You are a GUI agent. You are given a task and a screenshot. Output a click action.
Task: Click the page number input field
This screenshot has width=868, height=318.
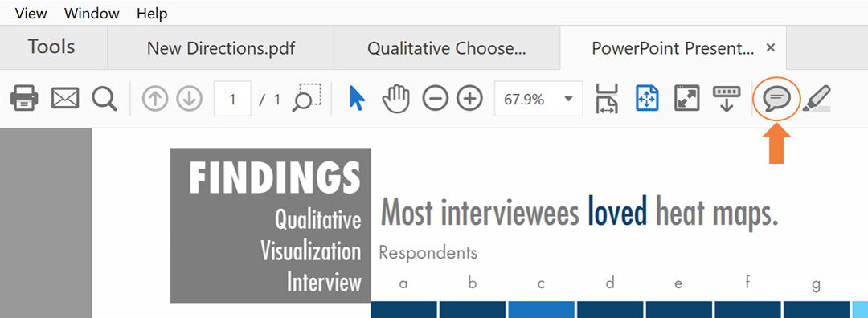point(232,100)
